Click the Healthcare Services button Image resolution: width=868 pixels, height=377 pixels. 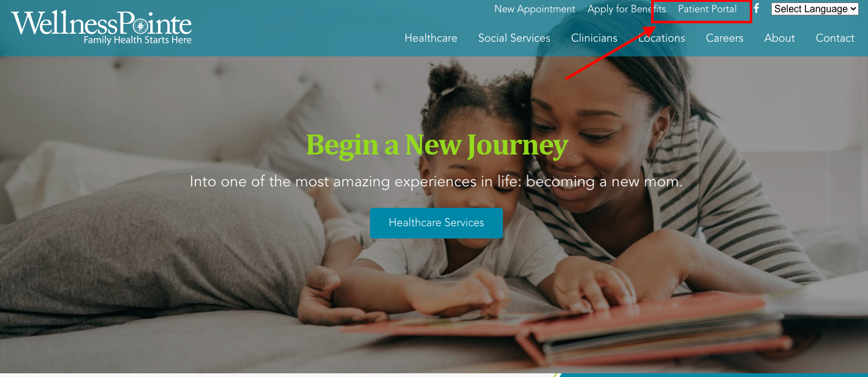(436, 223)
